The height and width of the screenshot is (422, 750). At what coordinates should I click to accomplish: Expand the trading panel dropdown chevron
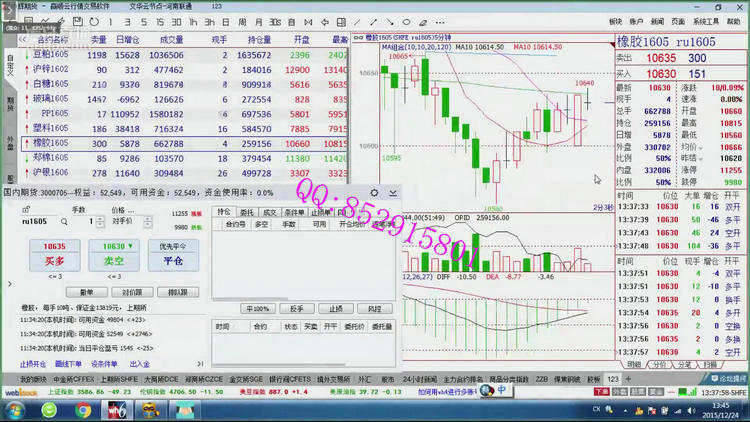(390, 193)
